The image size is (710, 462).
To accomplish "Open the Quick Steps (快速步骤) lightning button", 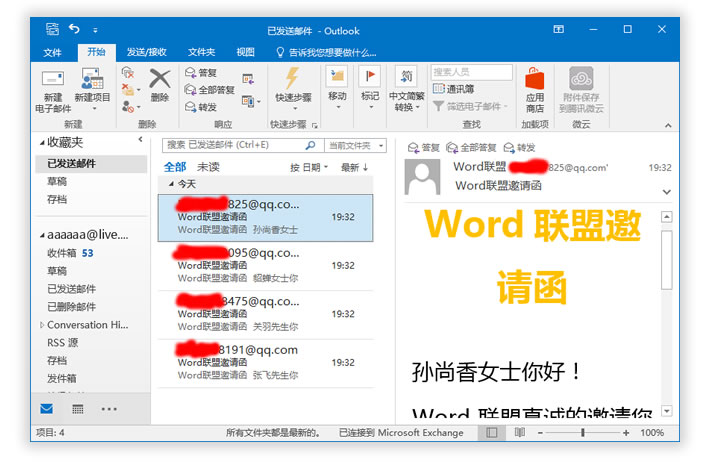I will tap(293, 89).
